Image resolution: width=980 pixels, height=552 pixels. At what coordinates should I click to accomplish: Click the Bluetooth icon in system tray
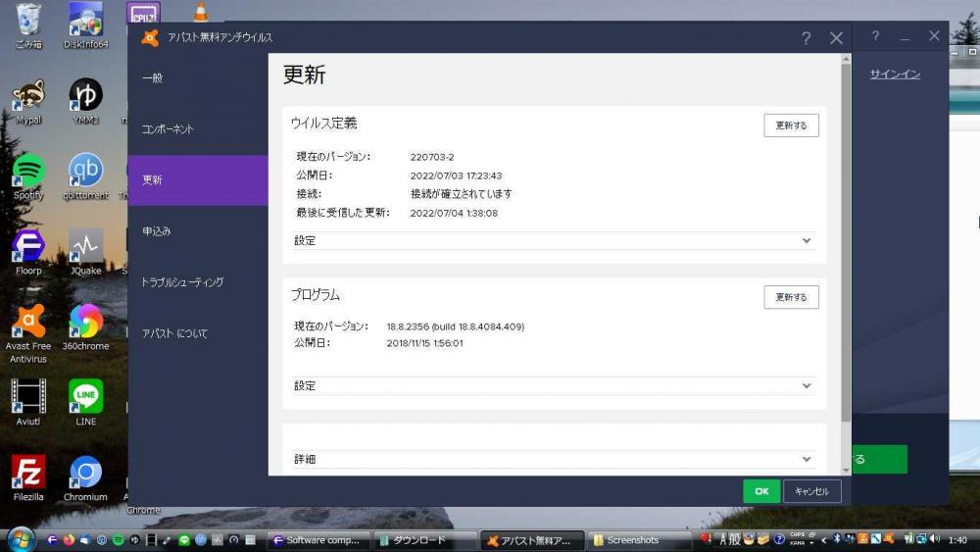(836, 539)
